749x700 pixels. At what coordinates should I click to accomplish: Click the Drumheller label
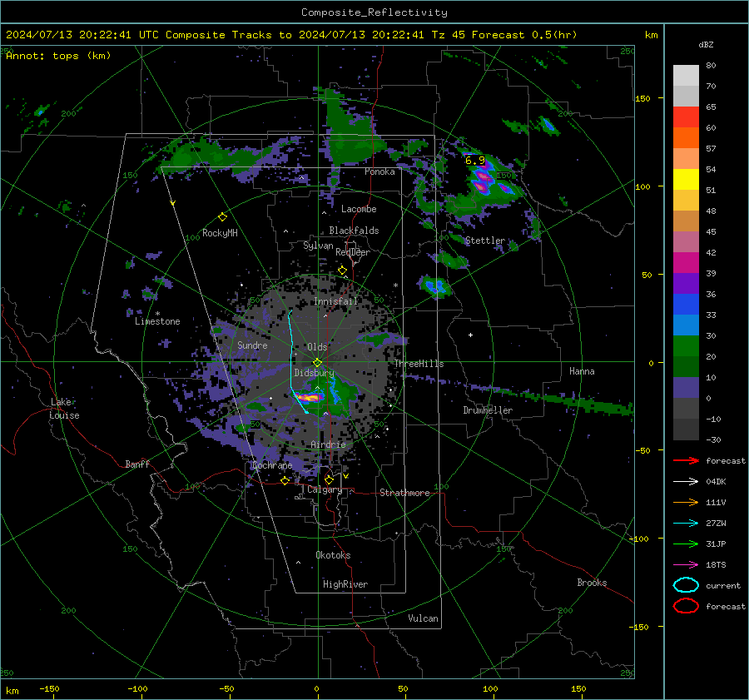(488, 410)
